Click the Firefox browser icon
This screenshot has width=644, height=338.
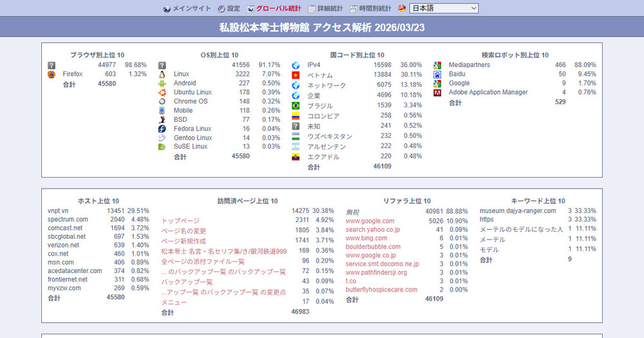52,74
